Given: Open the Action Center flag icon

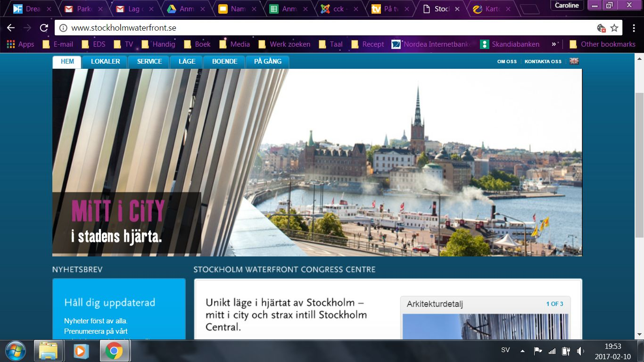Looking at the screenshot, I should [x=537, y=351].
